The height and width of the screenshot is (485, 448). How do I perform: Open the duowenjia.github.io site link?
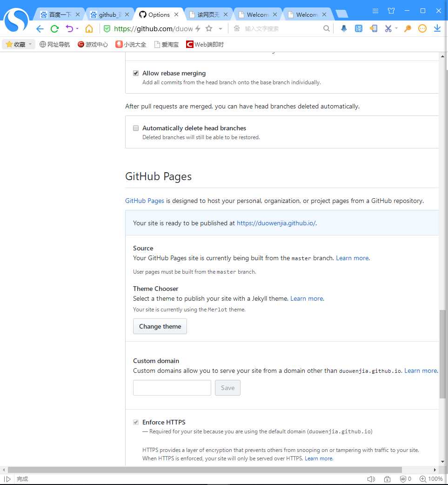coord(276,223)
